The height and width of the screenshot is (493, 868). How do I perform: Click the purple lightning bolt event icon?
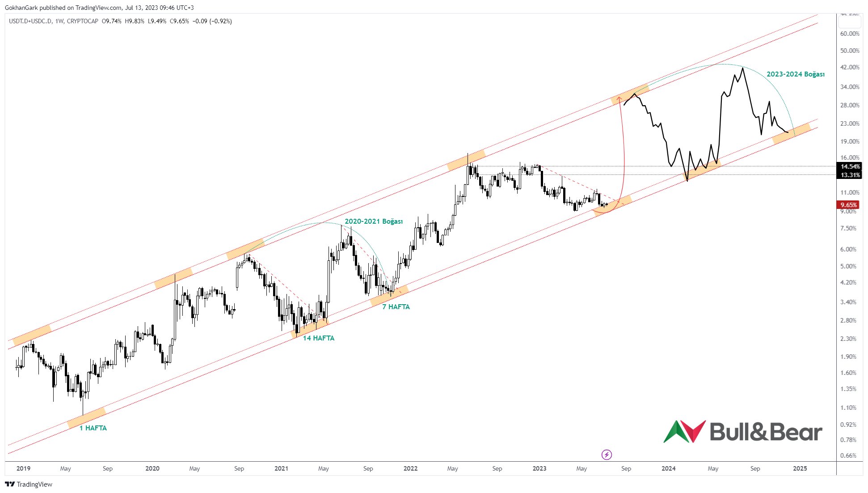pyautogui.click(x=607, y=455)
